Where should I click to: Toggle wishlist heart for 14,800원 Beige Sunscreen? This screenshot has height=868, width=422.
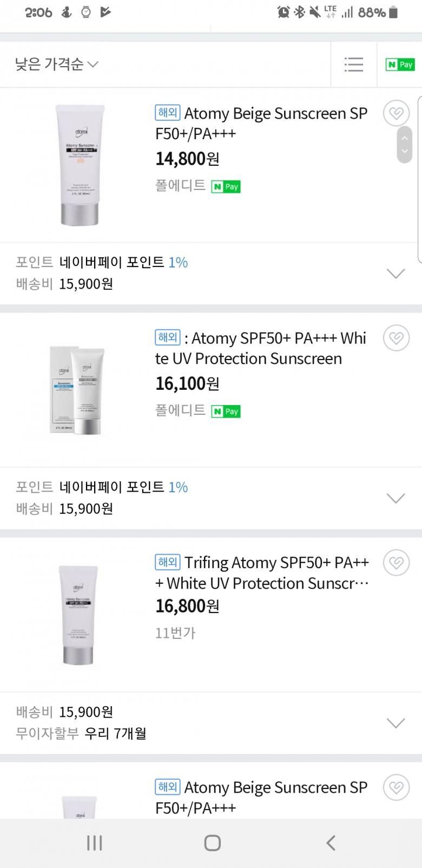396,114
